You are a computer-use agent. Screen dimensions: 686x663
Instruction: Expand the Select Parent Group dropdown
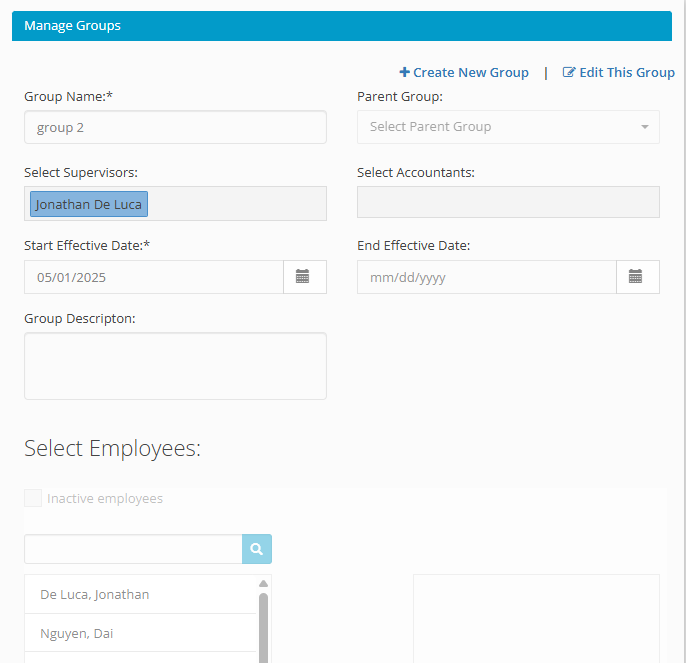pyautogui.click(x=508, y=127)
